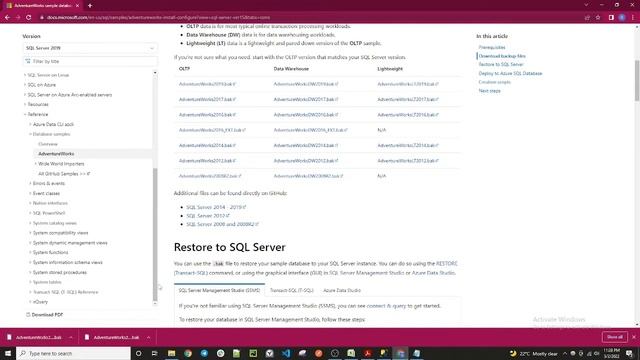
Task: Open System stored procedures in sidebar
Action: pyautogui.click(x=60, y=272)
